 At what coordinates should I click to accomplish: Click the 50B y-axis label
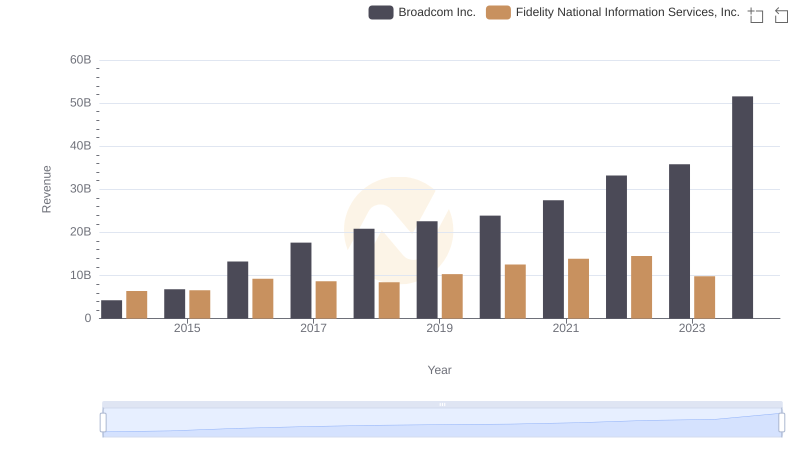point(81,103)
